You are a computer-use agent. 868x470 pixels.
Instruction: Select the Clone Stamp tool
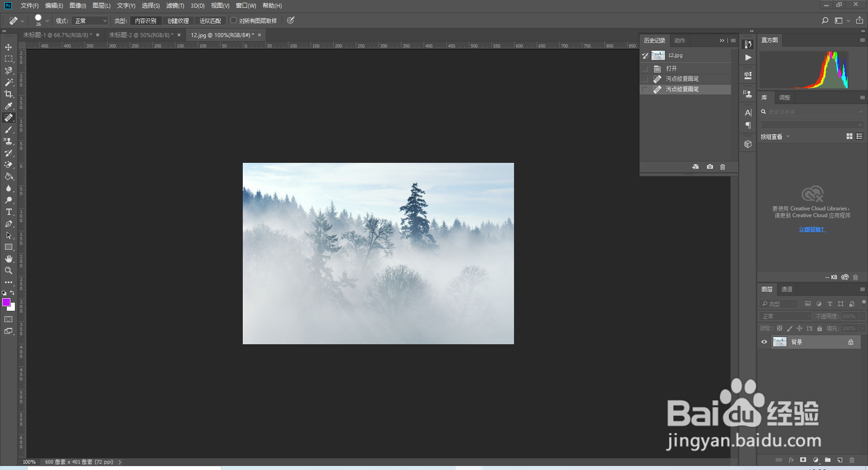click(9, 141)
